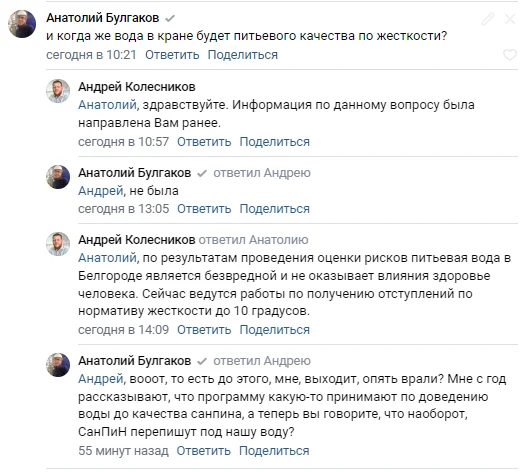Open Булгаков avatar on 13:05 reply

tap(58, 177)
